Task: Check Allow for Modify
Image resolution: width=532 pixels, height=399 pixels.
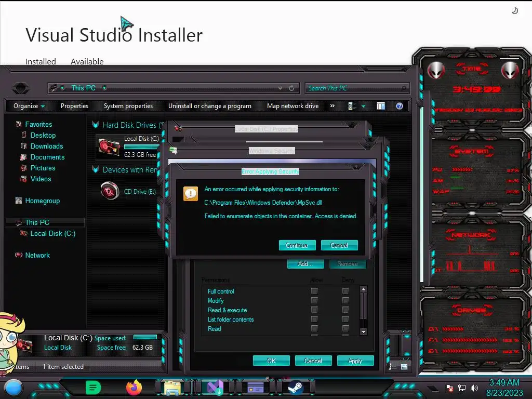Action: coord(314,300)
